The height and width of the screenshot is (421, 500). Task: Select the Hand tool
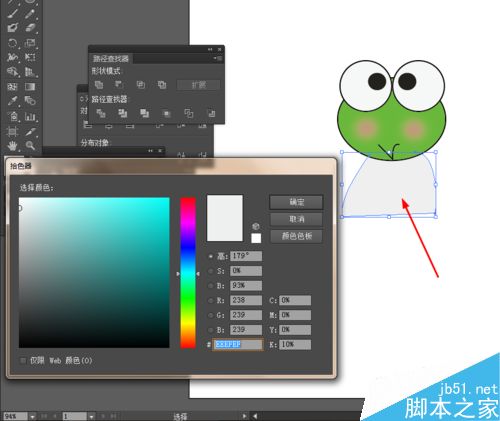click(13, 146)
